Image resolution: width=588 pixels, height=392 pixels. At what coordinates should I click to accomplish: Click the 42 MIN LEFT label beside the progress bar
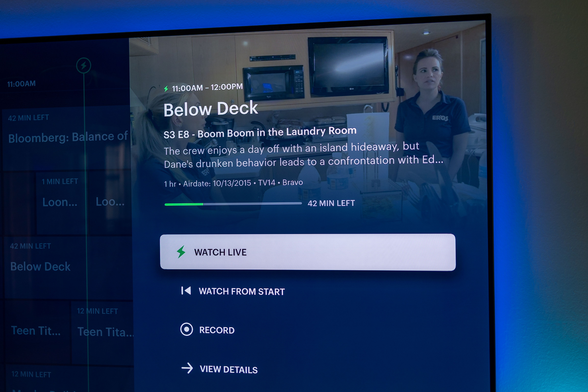pos(331,203)
